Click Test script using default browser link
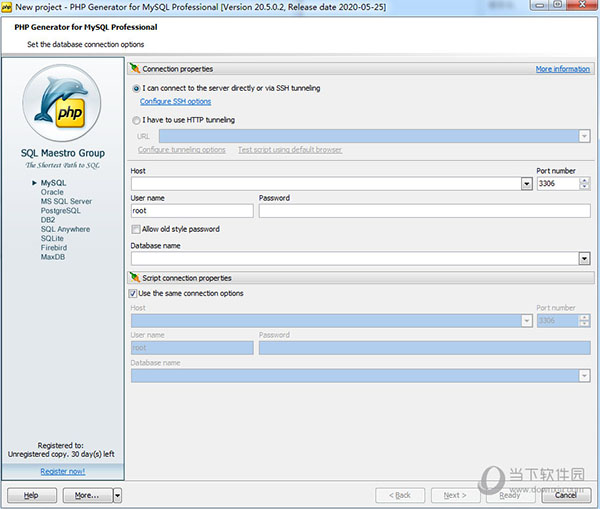600x509 pixels. point(290,150)
